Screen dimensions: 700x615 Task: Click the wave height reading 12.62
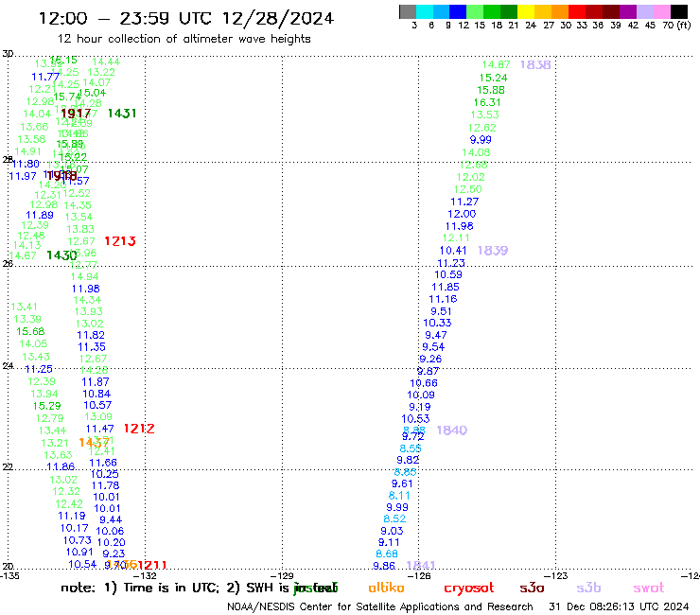pyautogui.click(x=482, y=128)
